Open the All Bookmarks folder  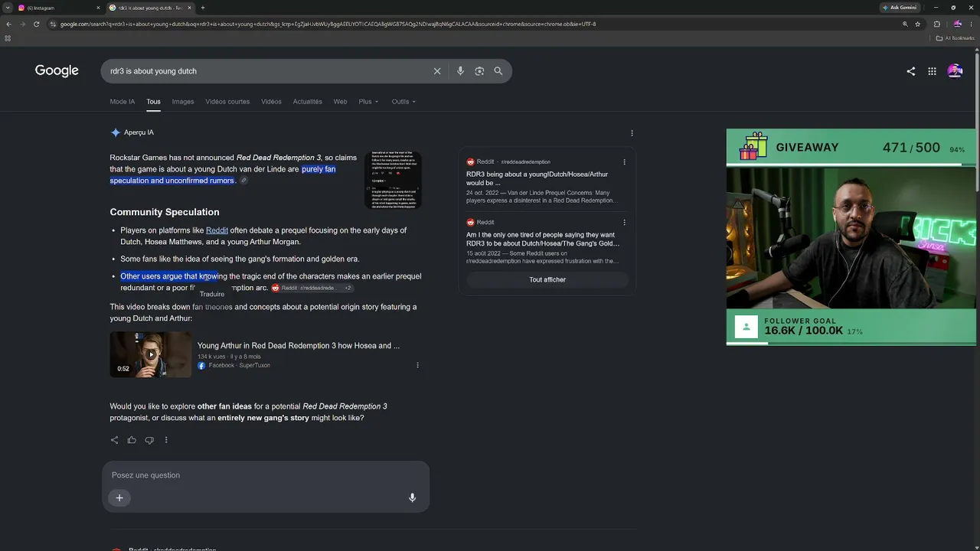(x=954, y=37)
